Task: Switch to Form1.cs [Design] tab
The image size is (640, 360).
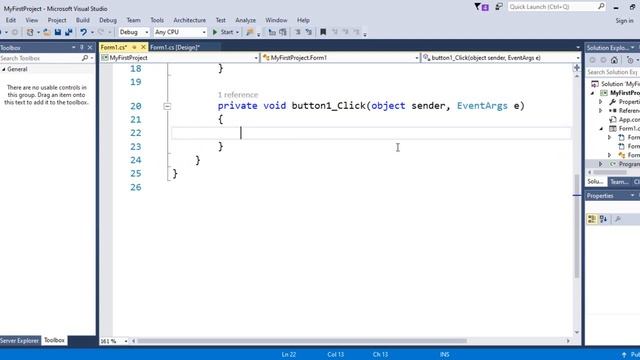Action: pyautogui.click(x=175, y=47)
